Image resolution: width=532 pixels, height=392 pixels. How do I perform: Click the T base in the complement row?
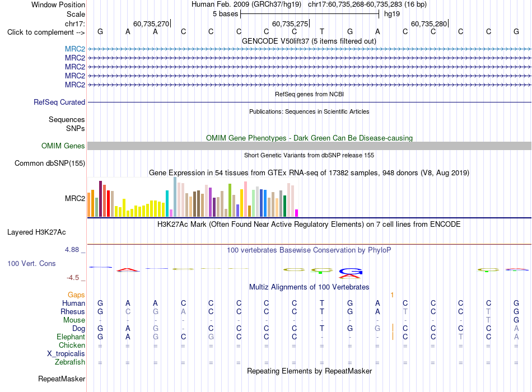[322, 31]
